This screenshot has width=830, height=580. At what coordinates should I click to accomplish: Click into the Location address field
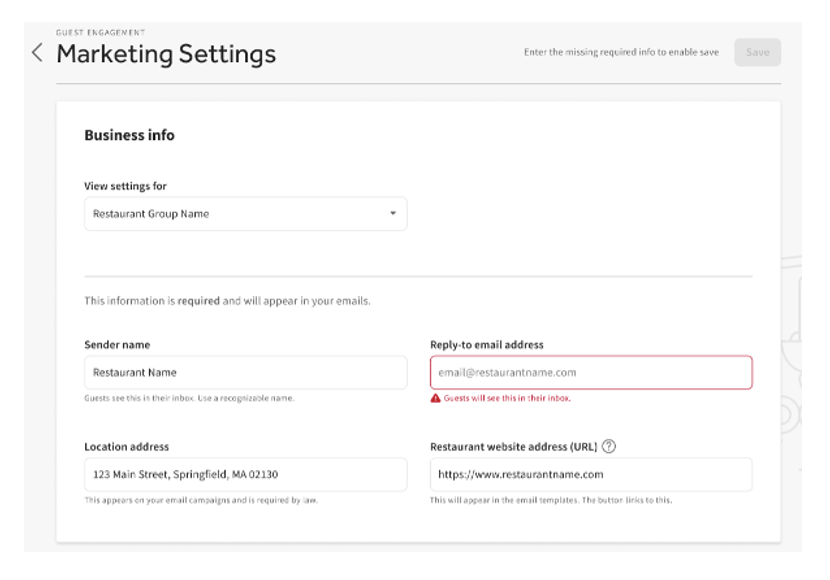click(245, 474)
